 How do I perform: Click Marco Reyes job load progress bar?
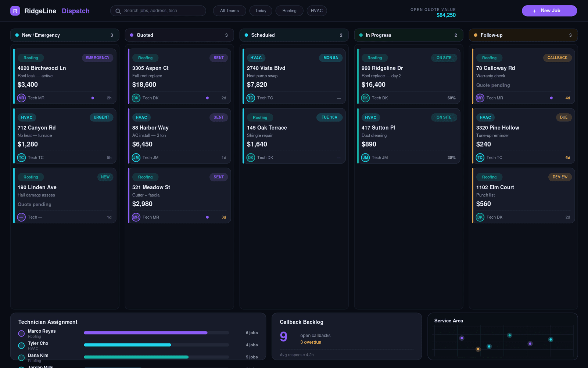pos(157,333)
